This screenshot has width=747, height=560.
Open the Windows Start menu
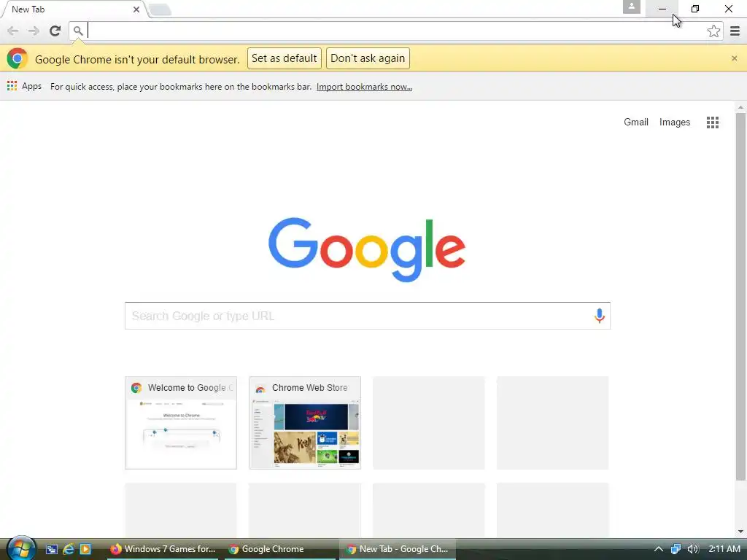(x=20, y=548)
